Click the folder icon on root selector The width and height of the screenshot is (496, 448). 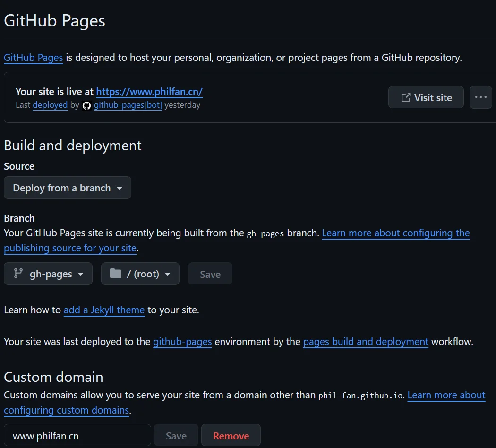click(x=116, y=274)
